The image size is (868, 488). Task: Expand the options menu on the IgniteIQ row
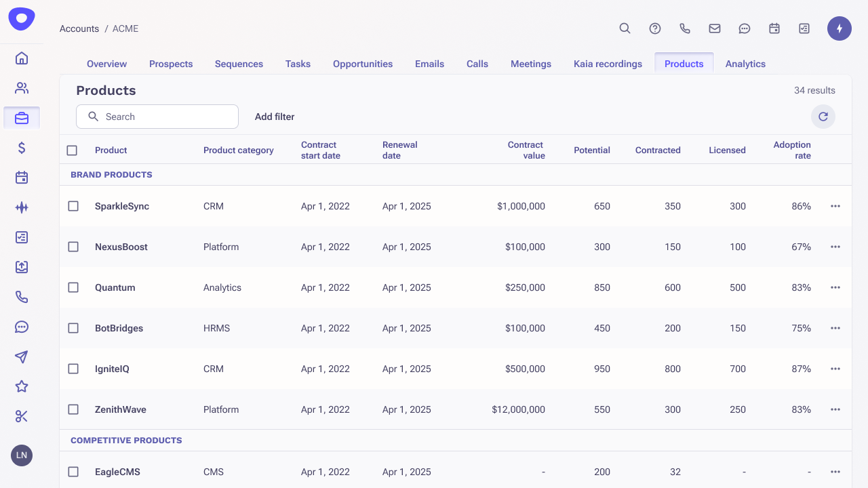pyautogui.click(x=835, y=369)
